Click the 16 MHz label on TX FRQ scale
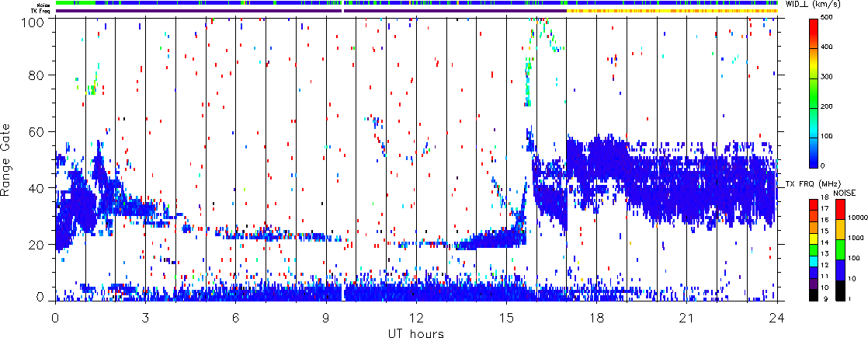 [x=825, y=220]
